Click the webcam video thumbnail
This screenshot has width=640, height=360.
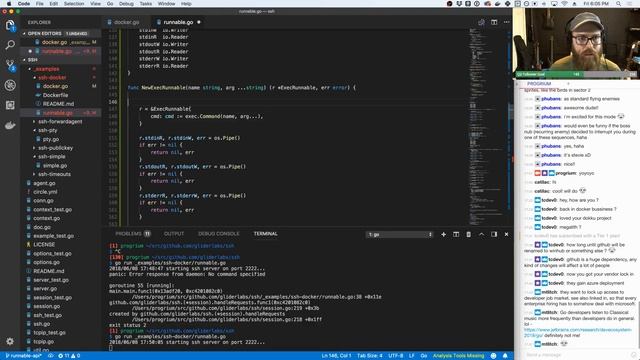click(576, 40)
